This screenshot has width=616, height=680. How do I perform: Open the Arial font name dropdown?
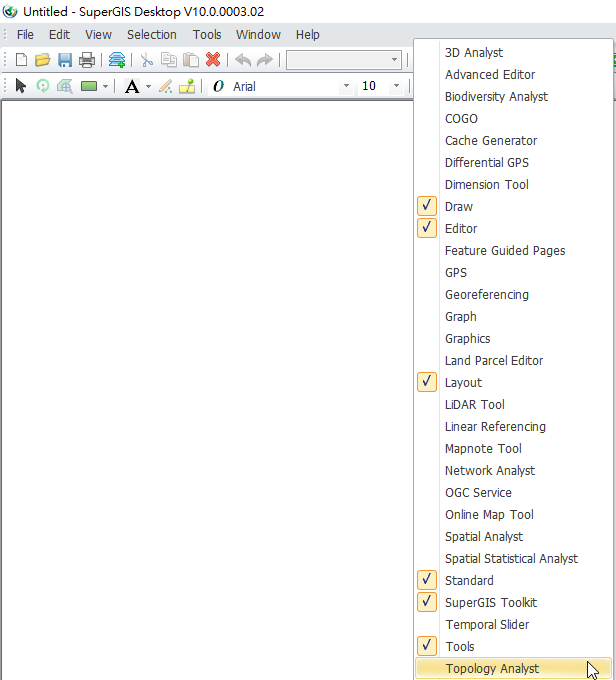click(346, 86)
